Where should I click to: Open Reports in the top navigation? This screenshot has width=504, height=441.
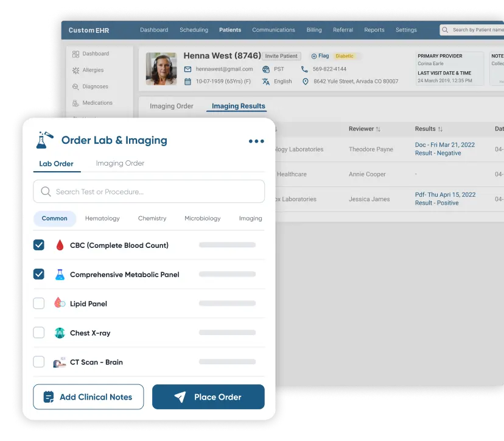coord(374,30)
